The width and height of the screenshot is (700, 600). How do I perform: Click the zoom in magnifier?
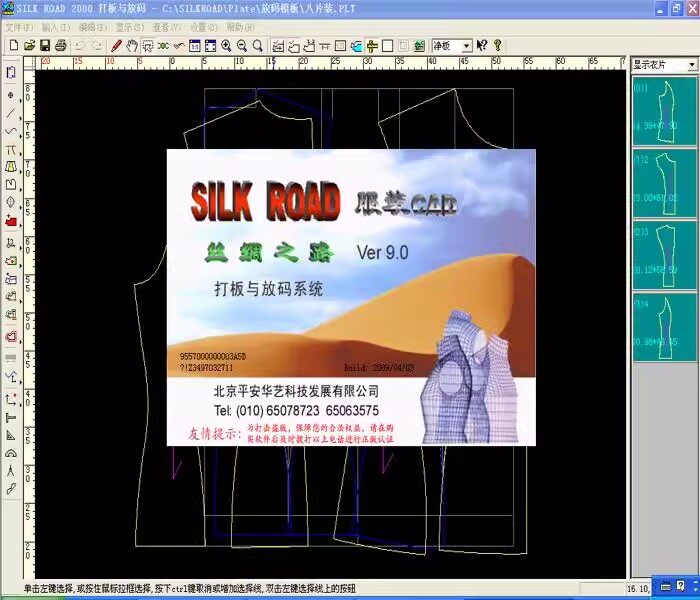tap(226, 46)
